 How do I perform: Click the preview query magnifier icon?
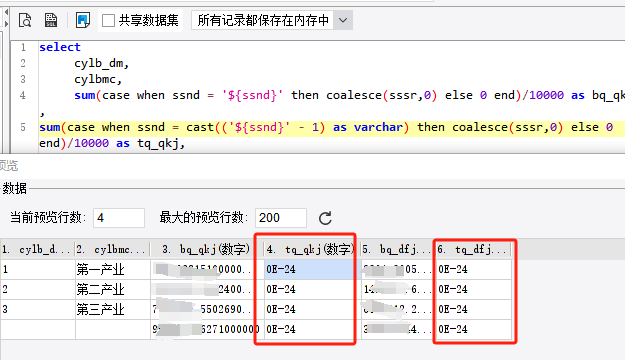click(25, 20)
